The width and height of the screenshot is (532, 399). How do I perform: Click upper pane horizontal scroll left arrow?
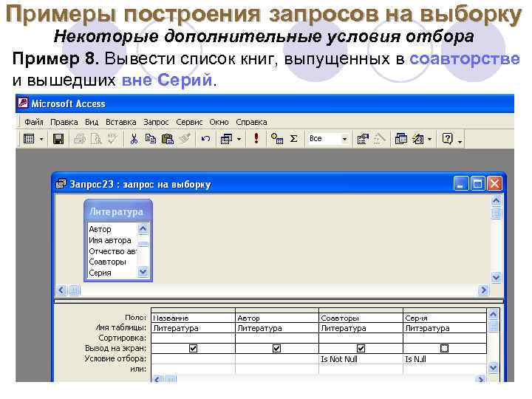click(61, 290)
